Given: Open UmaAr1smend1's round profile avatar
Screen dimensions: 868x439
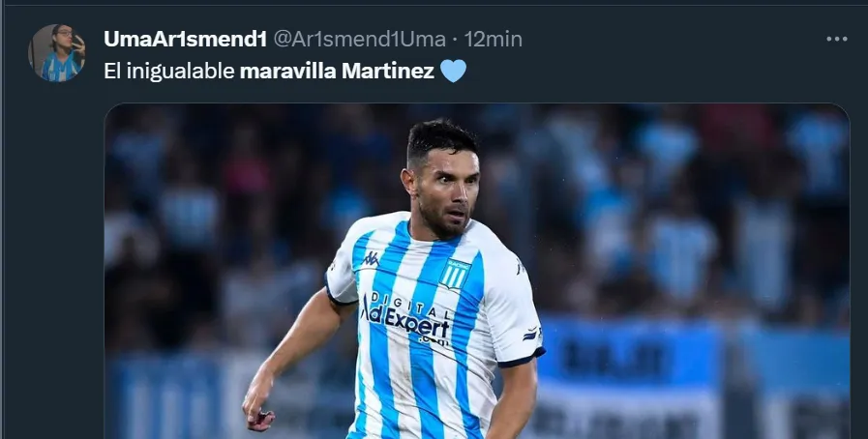Looking at the screenshot, I should coord(56,53).
